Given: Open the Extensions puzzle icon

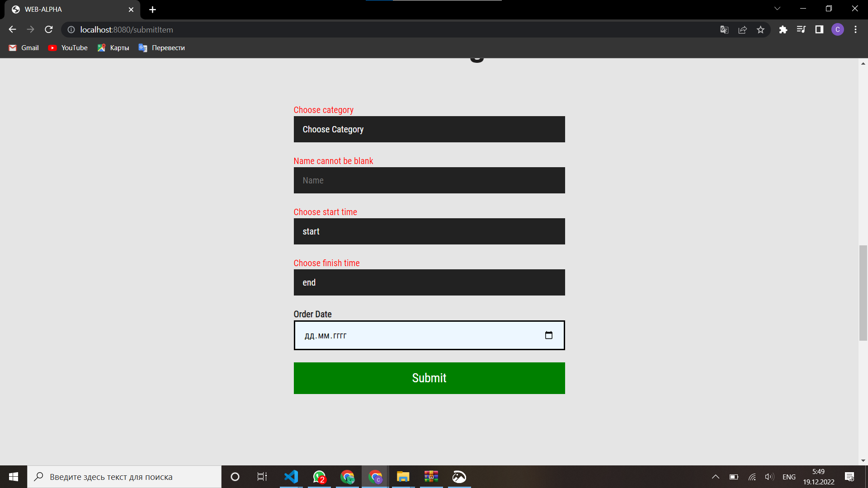Looking at the screenshot, I should (x=783, y=30).
